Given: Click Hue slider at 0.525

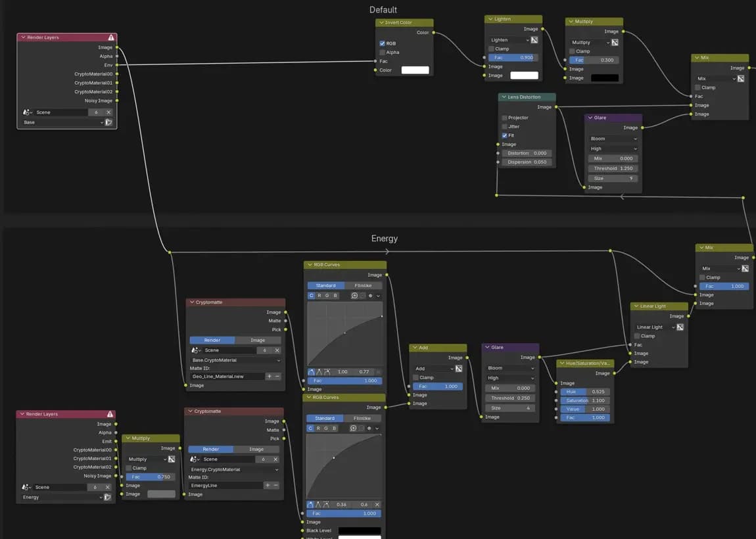Looking at the screenshot, I should (x=585, y=392).
